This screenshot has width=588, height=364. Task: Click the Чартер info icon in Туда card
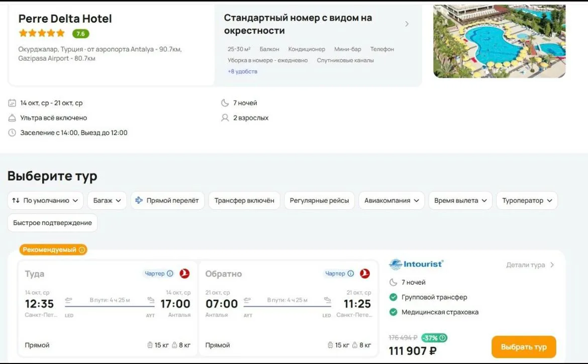[x=170, y=273]
